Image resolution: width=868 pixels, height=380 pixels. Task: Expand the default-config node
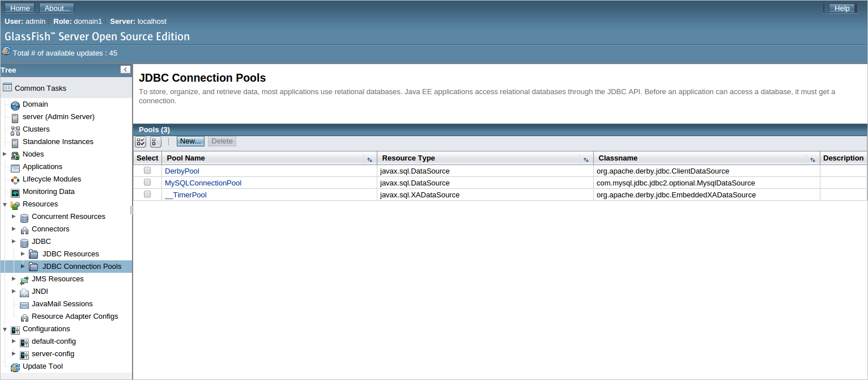(x=14, y=341)
